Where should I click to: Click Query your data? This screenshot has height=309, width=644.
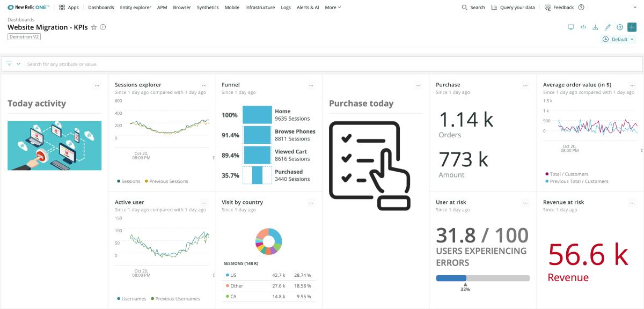tap(513, 8)
